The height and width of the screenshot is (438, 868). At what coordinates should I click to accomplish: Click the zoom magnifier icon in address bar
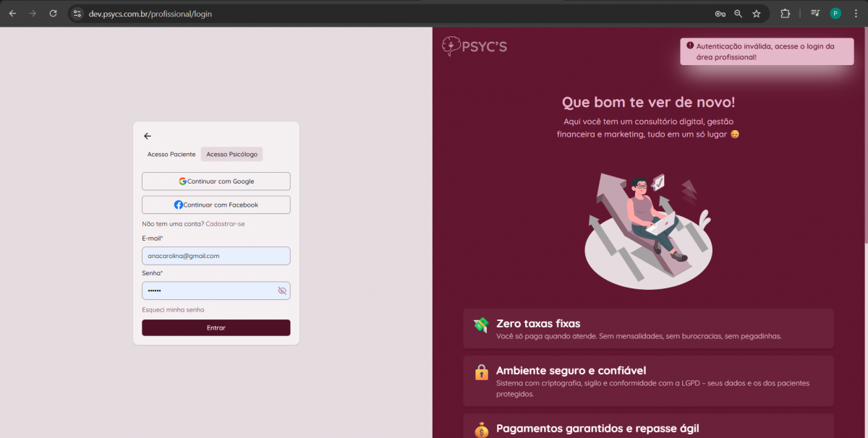coord(739,14)
